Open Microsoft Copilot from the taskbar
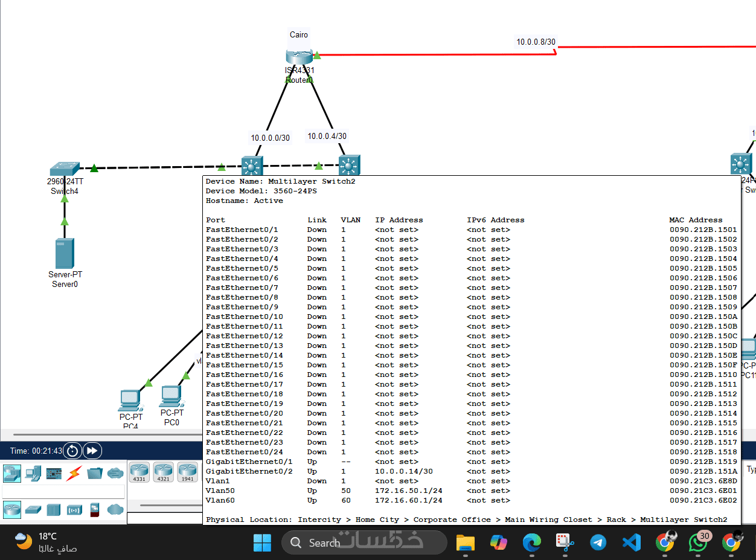Image resolution: width=756 pixels, height=560 pixels. coord(499,542)
